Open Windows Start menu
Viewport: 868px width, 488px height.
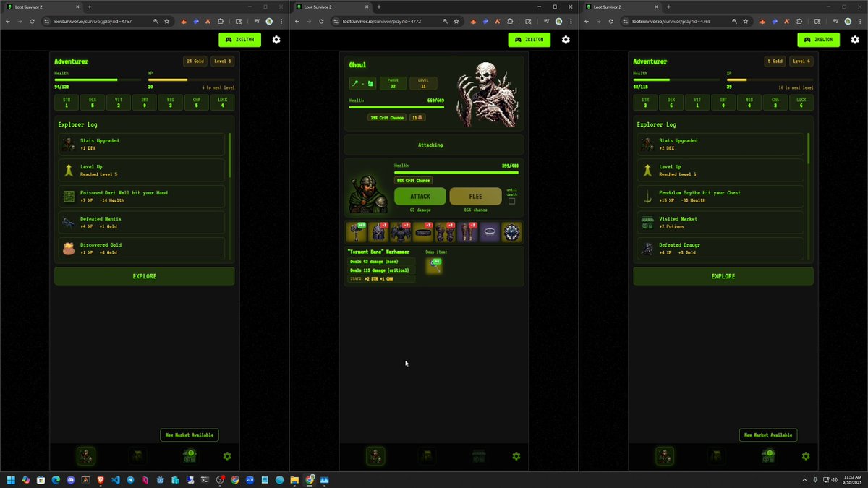click(11, 479)
